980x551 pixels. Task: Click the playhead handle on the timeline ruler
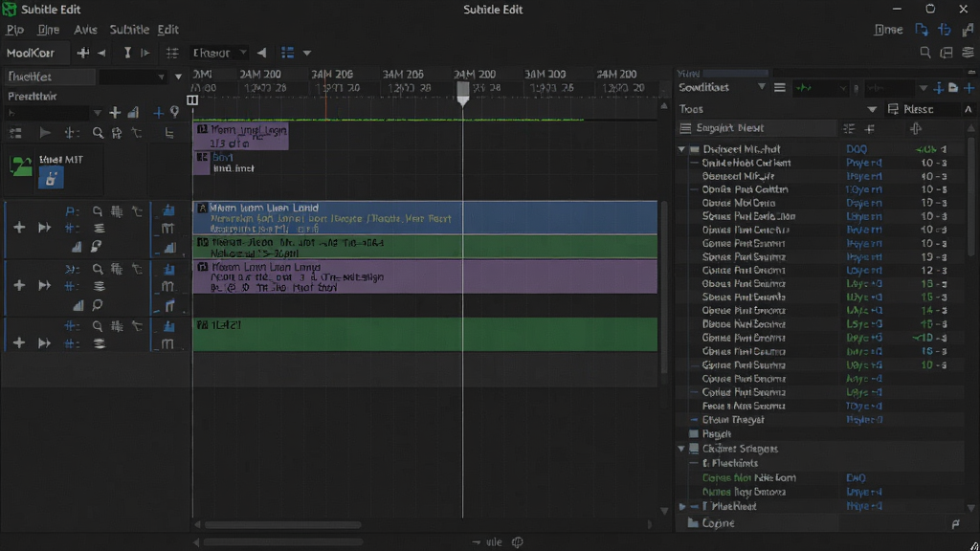pos(462,92)
